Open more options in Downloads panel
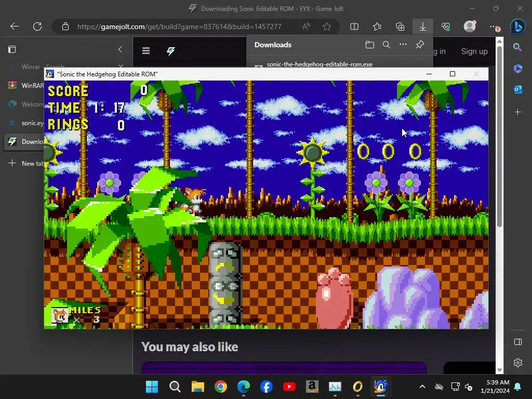532x399 pixels. [x=403, y=45]
